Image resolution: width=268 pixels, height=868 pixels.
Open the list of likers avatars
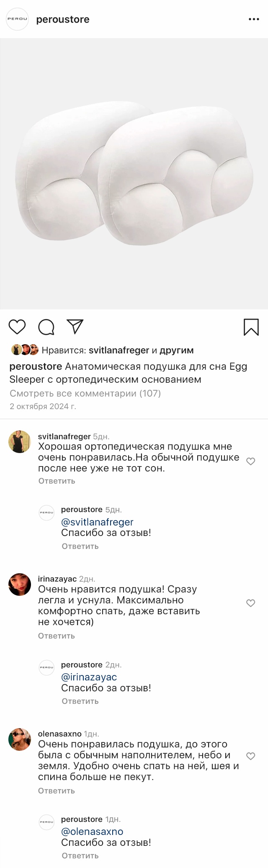tap(25, 350)
